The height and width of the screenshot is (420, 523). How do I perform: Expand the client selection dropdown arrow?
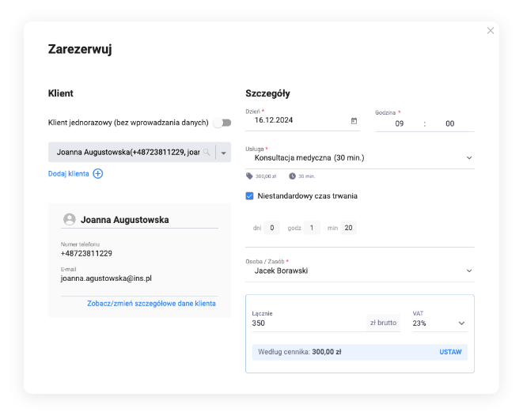(223, 153)
